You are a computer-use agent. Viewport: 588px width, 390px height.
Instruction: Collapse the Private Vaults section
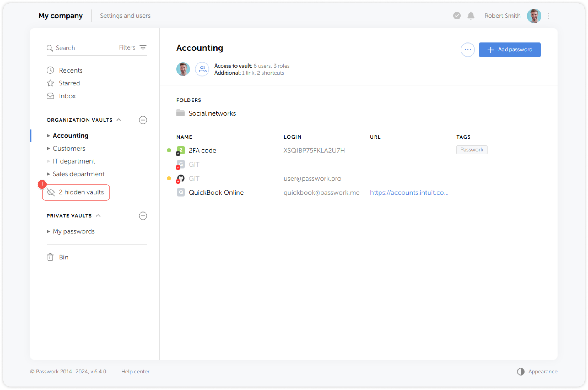point(98,215)
